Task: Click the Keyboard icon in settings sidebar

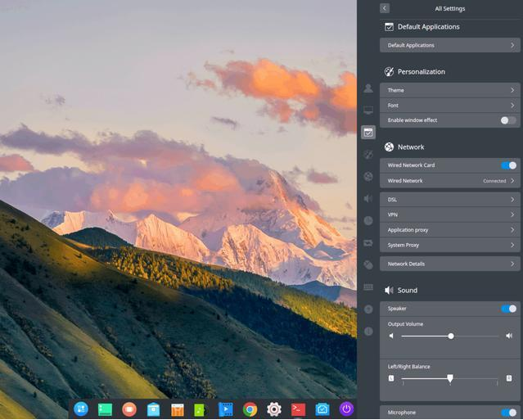Action: [x=368, y=287]
